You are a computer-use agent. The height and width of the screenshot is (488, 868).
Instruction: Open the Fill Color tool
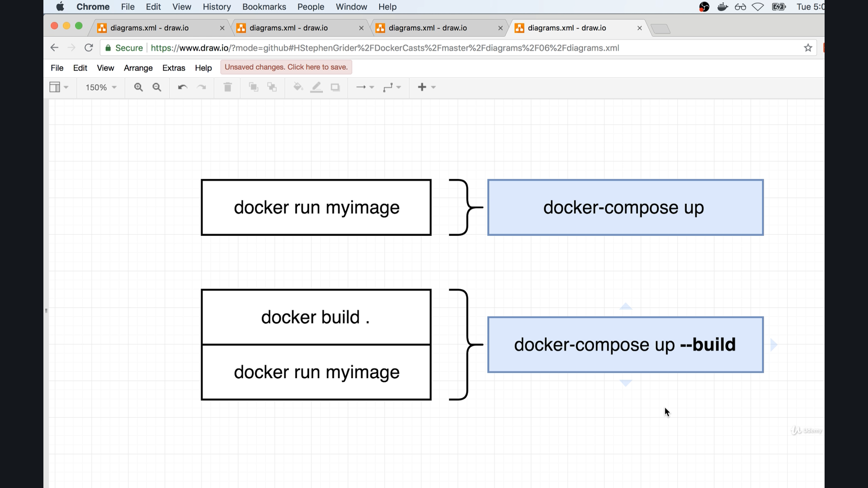click(x=297, y=87)
